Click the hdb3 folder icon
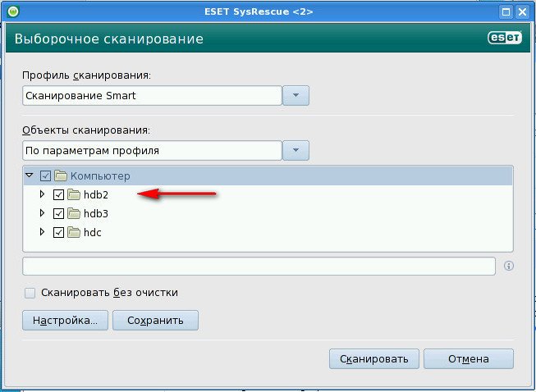This screenshot has width=536, height=392. coord(74,213)
